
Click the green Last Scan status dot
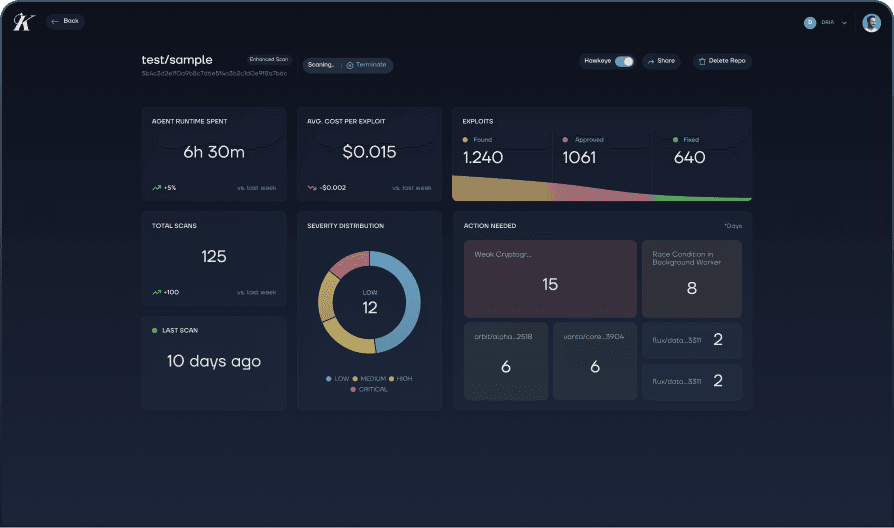tap(155, 330)
